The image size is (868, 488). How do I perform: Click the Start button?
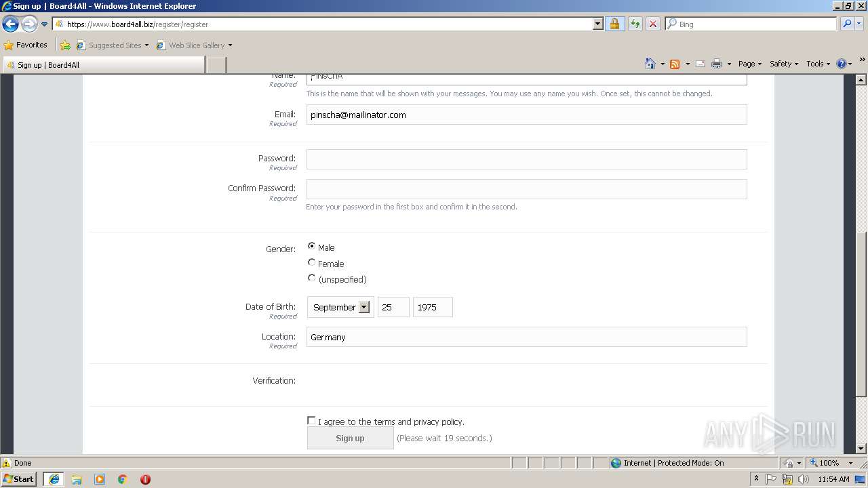click(18, 479)
